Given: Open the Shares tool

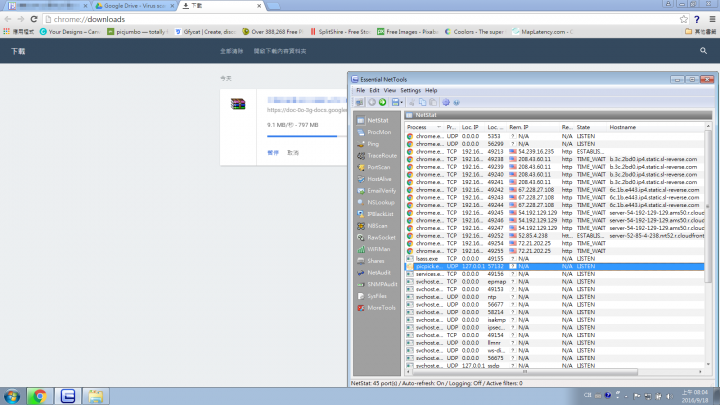Looking at the screenshot, I should [x=371, y=261].
